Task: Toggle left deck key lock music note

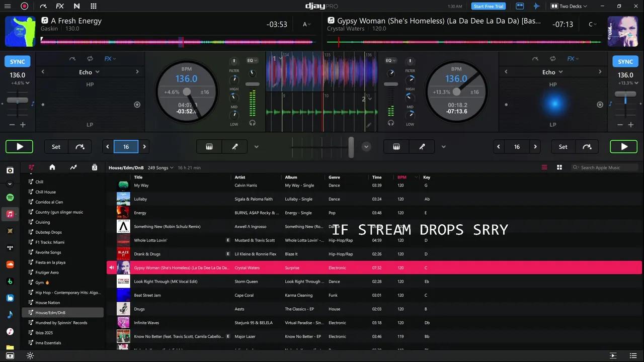Action: pyautogui.click(x=33, y=104)
